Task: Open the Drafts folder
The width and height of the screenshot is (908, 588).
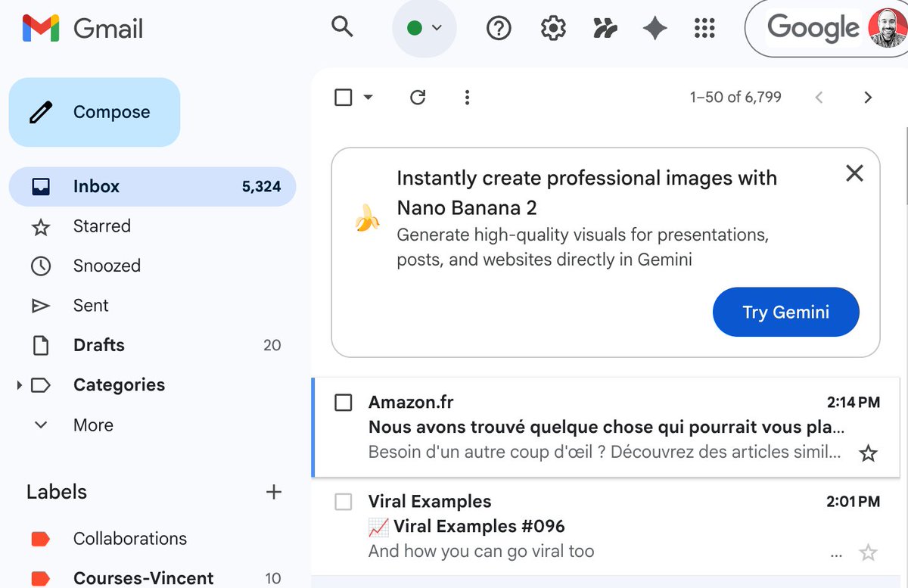Action: point(152,345)
